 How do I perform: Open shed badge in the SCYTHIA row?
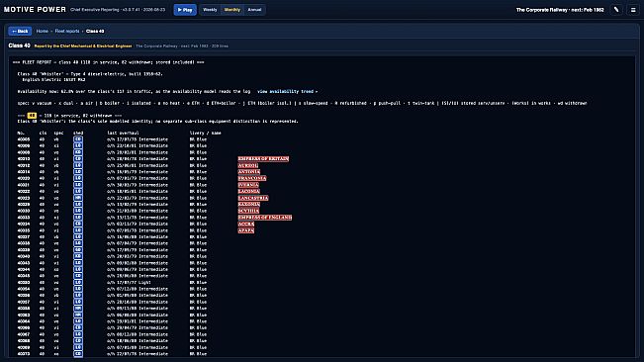tap(78, 211)
